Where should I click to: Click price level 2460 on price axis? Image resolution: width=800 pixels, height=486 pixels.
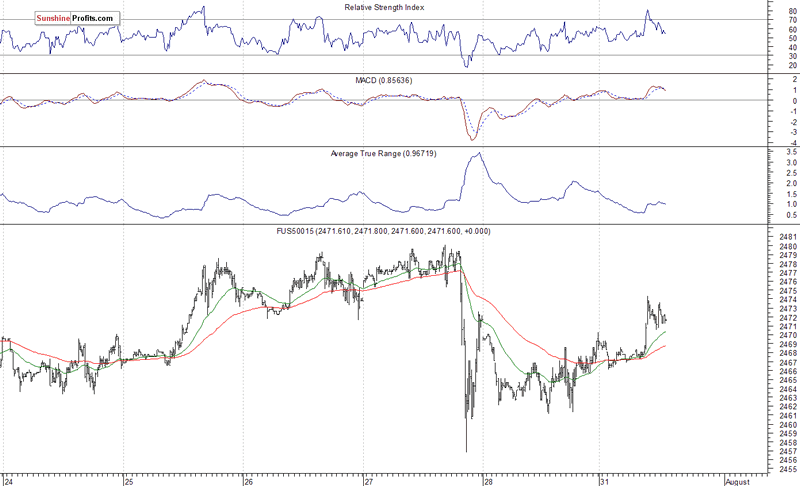point(788,425)
